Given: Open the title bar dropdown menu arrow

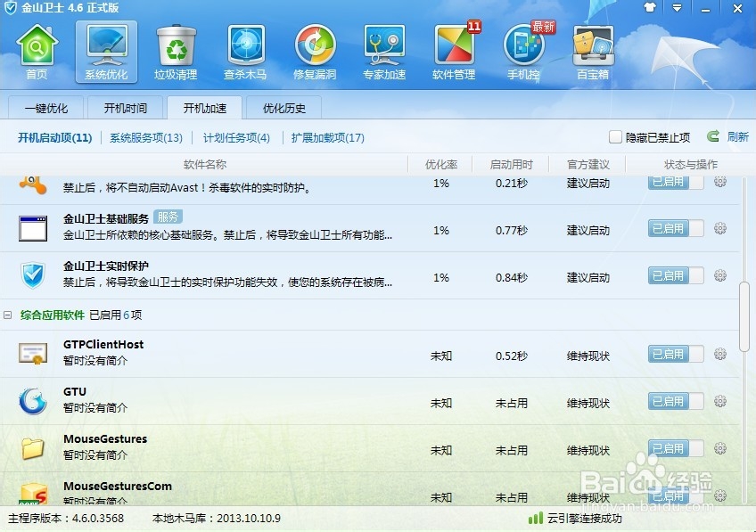Looking at the screenshot, I should [x=678, y=8].
